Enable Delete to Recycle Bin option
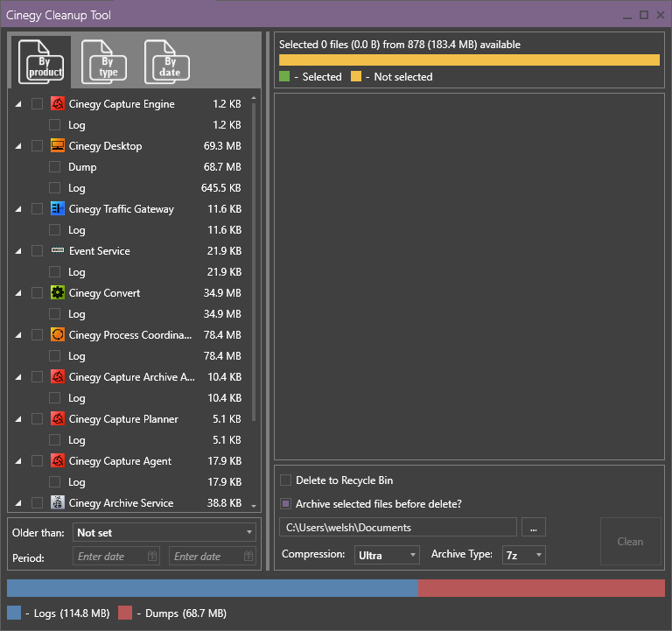Screen dimensions: 672x631 (x=285, y=480)
